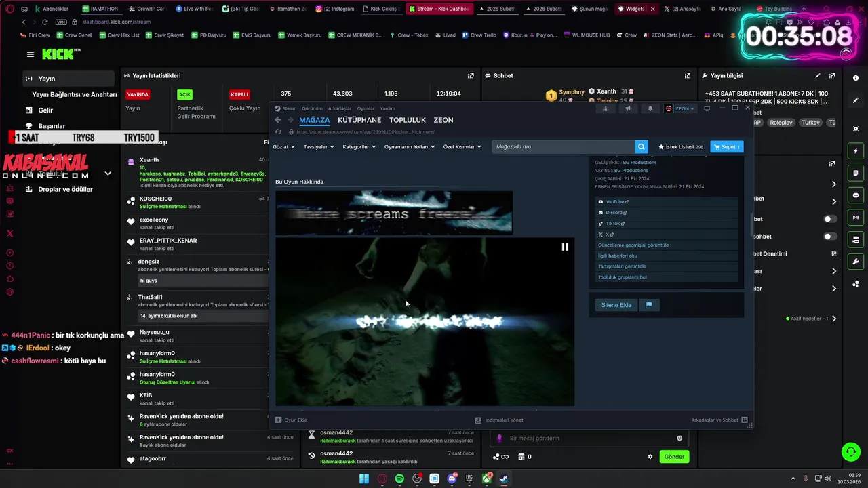Open Kick hamburger menu
Screen dimensions: 868x488
30,54
